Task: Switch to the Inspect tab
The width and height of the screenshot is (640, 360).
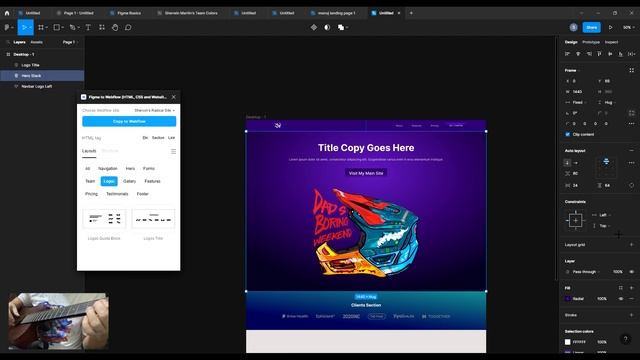Action: 611,42
